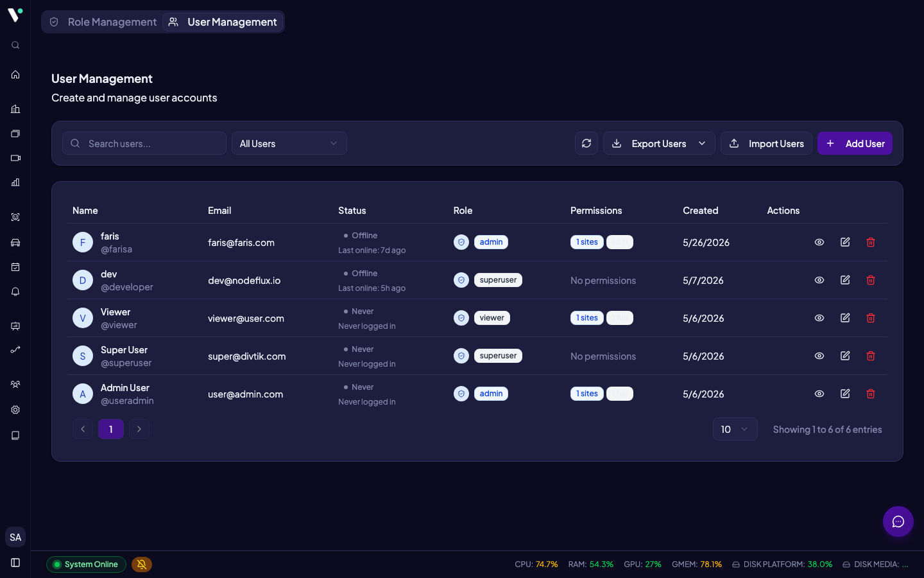
Task: Click the refresh users icon button
Action: point(586,143)
